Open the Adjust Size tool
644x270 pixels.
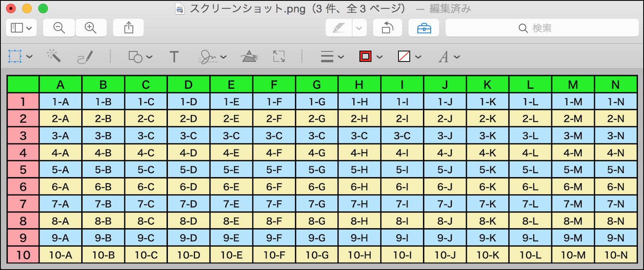pyautogui.click(x=279, y=56)
